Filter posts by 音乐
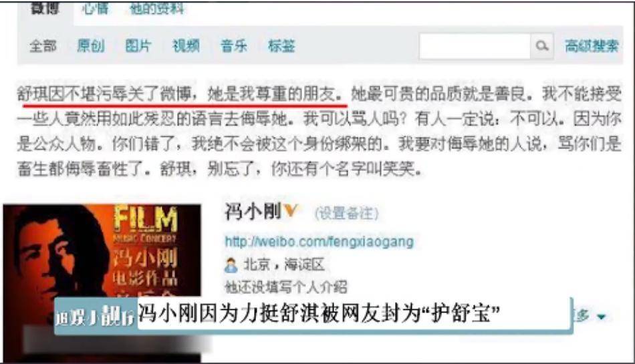Image resolution: width=635 pixels, height=364 pixels. [234, 46]
